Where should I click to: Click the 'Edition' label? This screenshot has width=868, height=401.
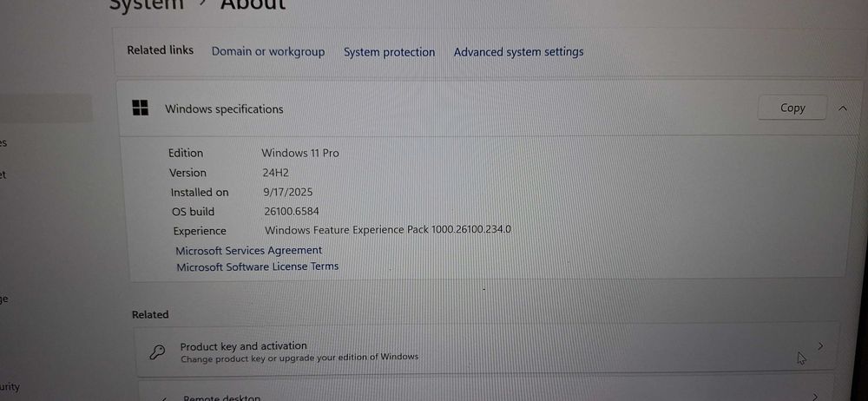coord(186,153)
